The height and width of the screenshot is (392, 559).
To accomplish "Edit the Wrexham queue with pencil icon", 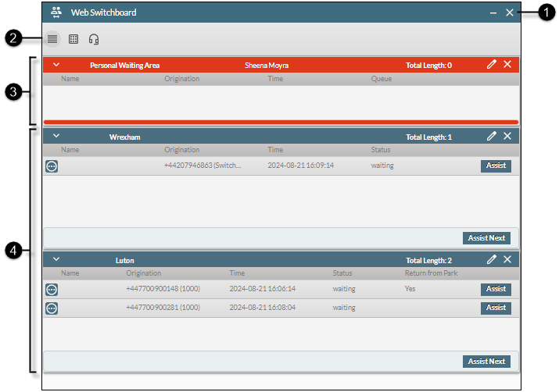I will pos(491,136).
